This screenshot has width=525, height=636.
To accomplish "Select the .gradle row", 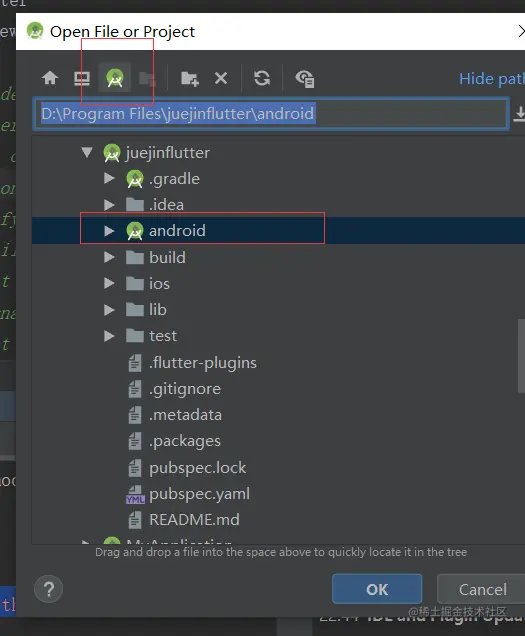I will coord(278,179).
